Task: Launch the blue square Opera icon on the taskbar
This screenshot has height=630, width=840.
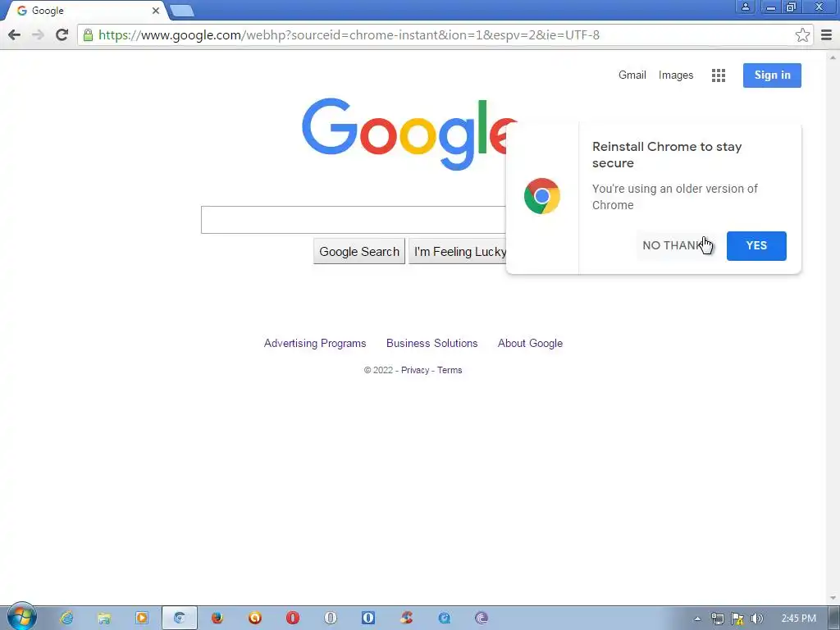Action: (x=368, y=619)
